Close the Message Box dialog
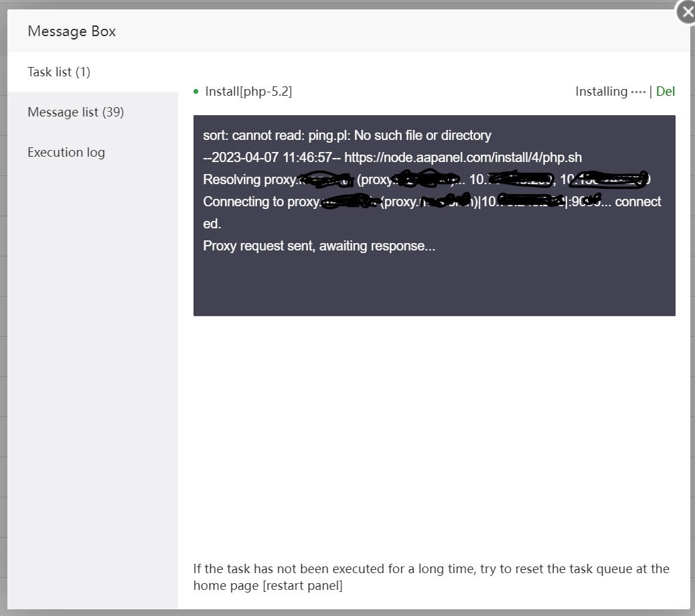Image resolution: width=695 pixels, height=616 pixels. point(687,13)
